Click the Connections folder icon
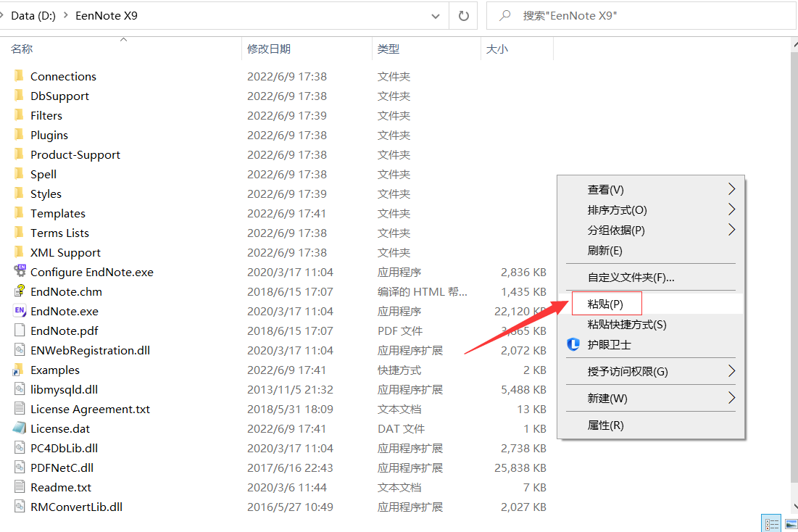 [x=19, y=76]
